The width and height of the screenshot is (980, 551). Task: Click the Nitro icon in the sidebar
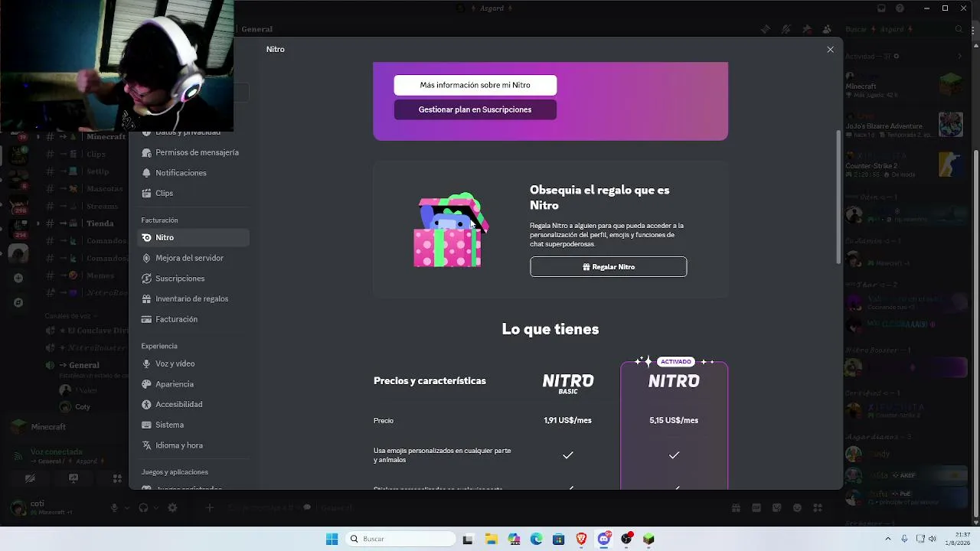tap(146, 237)
